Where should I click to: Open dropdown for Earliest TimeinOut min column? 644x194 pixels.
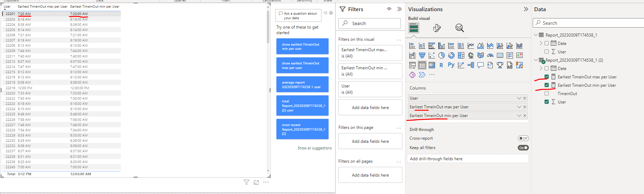coord(519,116)
